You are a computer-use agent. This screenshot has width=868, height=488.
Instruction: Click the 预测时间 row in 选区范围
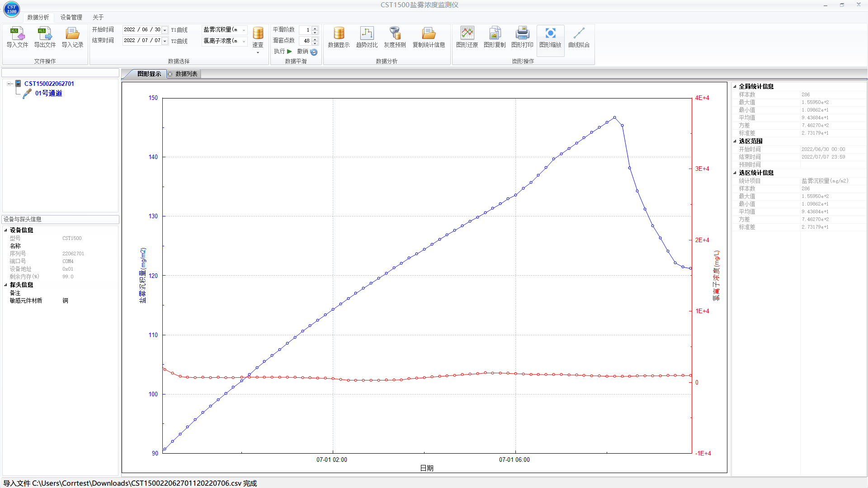tap(799, 165)
